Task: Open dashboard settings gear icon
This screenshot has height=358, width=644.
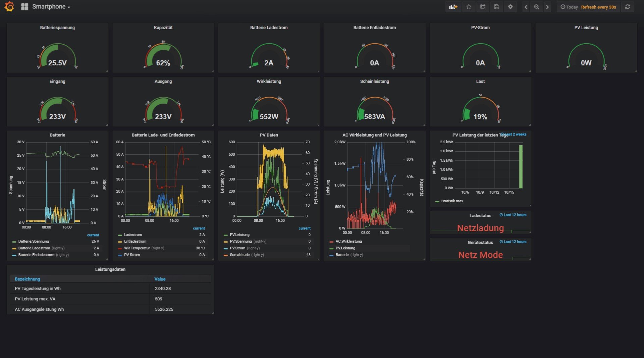Action: click(x=510, y=7)
